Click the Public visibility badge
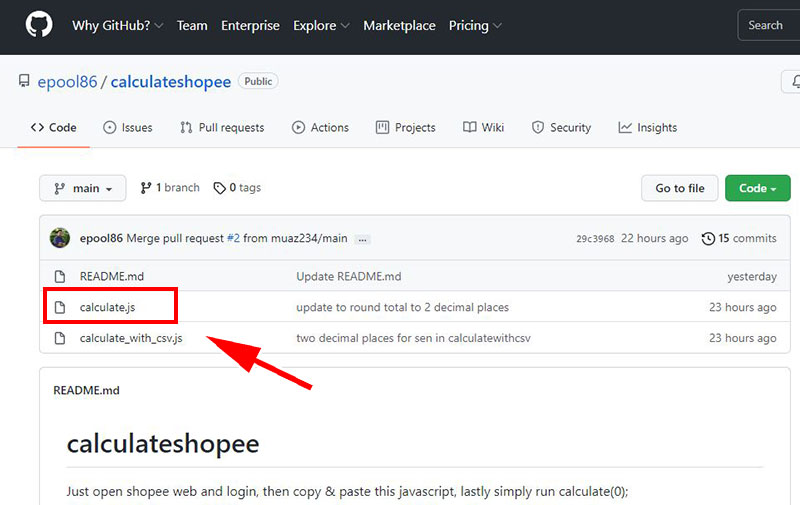The image size is (800, 505). click(258, 81)
